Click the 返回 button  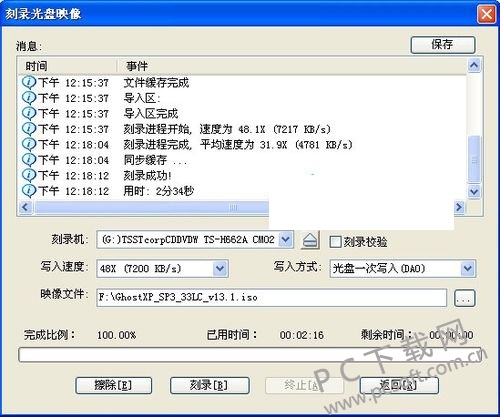coord(399,385)
